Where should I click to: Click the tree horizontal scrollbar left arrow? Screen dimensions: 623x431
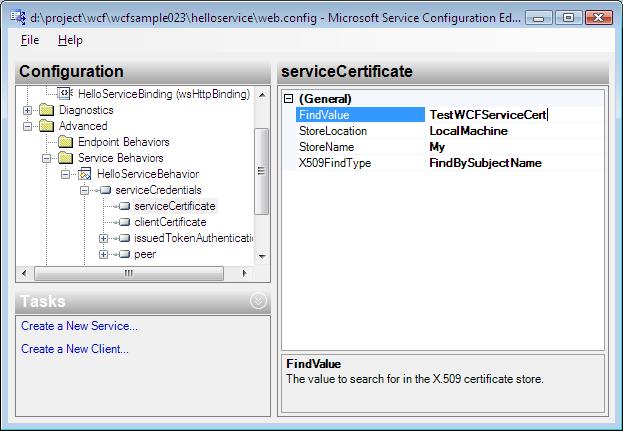pyautogui.click(x=25, y=273)
